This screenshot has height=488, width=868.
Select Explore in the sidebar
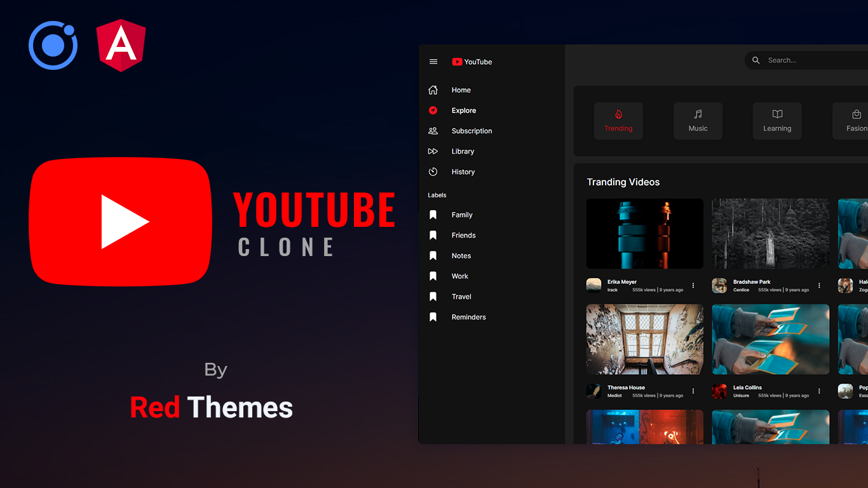464,111
